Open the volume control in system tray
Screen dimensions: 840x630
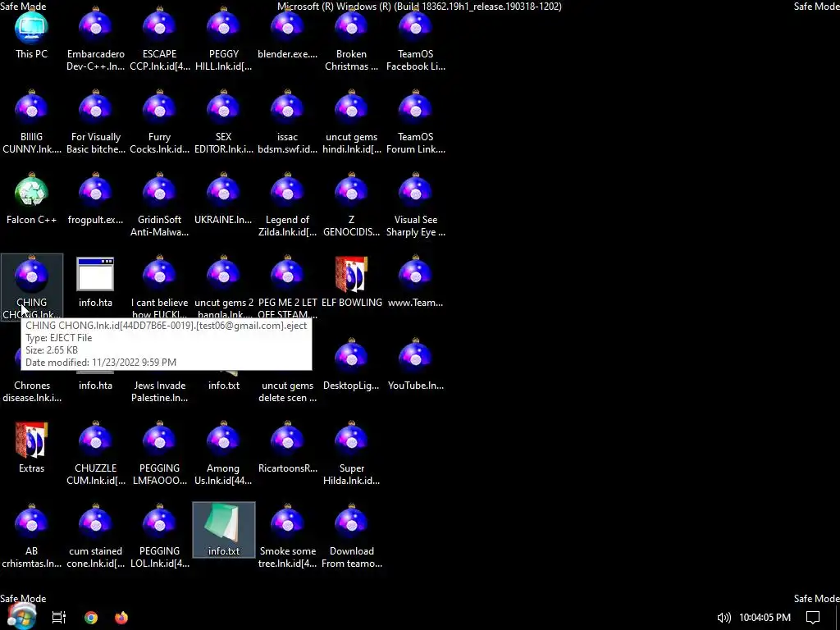click(x=724, y=618)
